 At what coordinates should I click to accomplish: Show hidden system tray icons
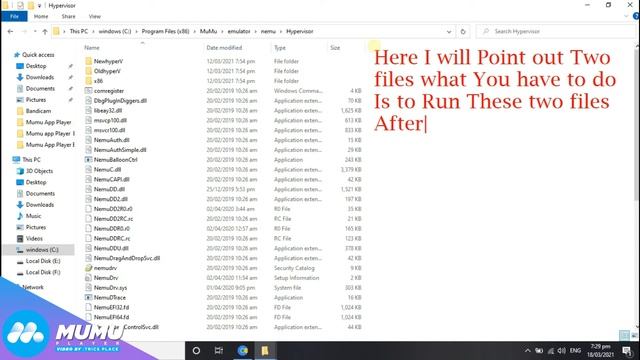coord(527,351)
